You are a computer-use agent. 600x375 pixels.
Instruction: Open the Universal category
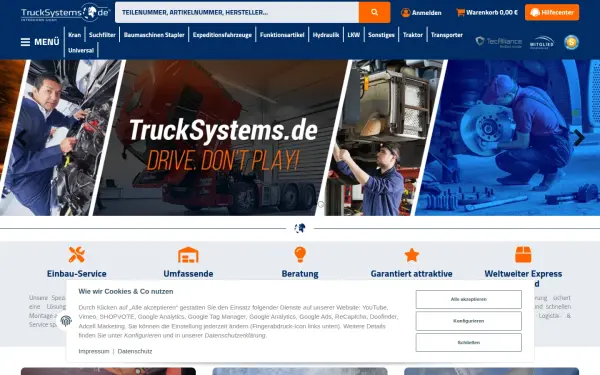(81, 50)
